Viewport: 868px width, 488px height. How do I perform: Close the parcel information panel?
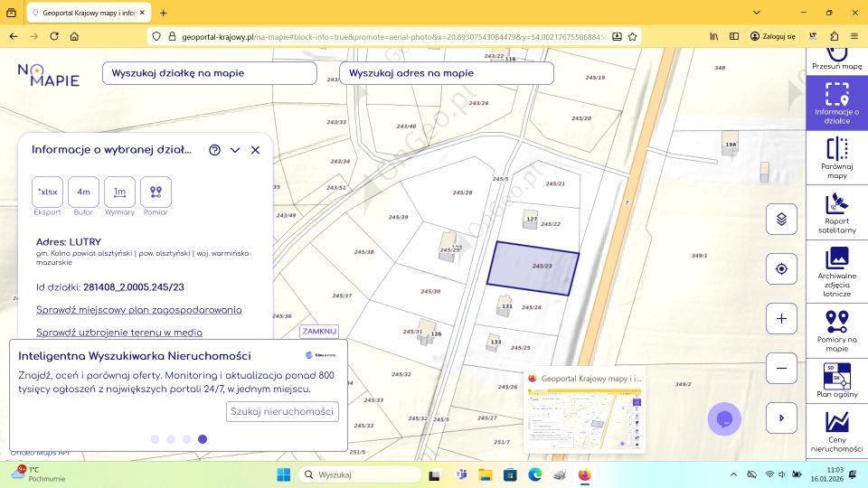pos(255,150)
